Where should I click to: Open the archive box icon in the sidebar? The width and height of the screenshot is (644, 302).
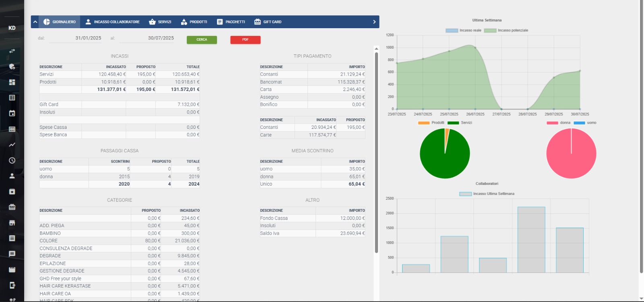[12, 192]
